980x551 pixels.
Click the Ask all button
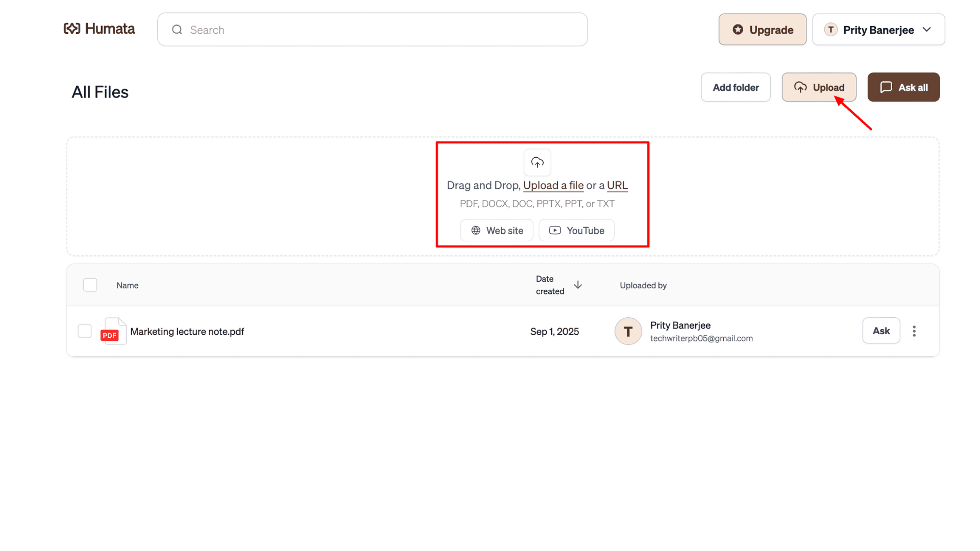pyautogui.click(x=903, y=87)
